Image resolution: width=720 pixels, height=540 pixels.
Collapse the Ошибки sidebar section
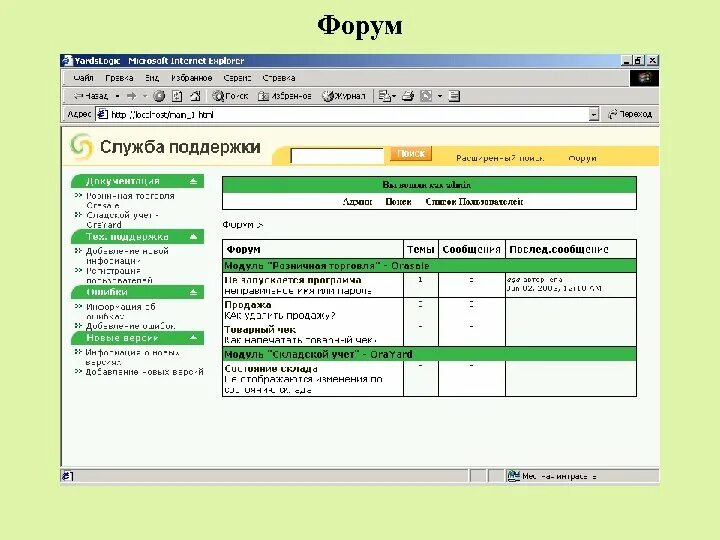pos(193,292)
